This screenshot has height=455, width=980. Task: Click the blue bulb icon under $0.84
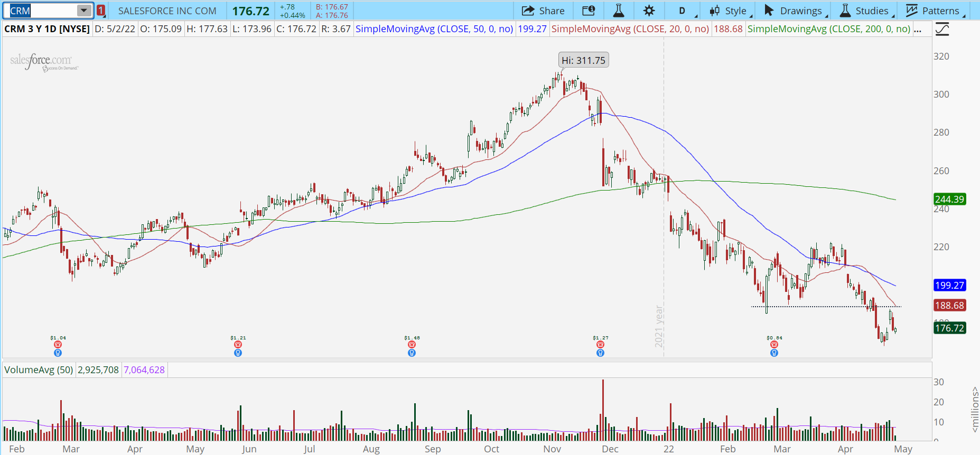[774, 353]
